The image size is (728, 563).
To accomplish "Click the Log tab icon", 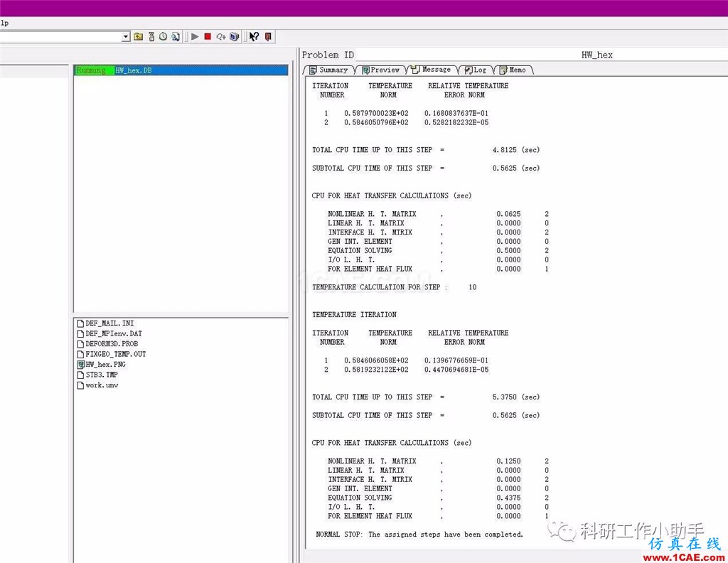I will click(469, 70).
